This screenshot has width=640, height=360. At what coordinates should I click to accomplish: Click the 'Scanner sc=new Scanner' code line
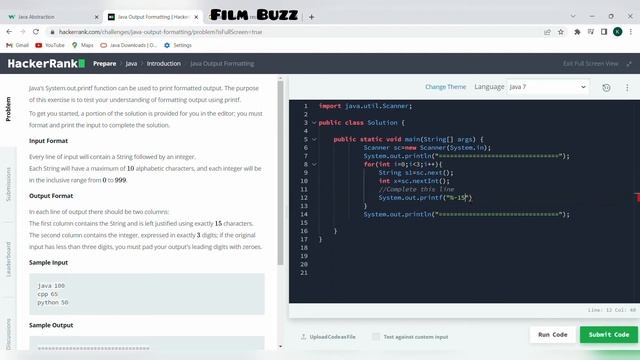[x=427, y=148]
